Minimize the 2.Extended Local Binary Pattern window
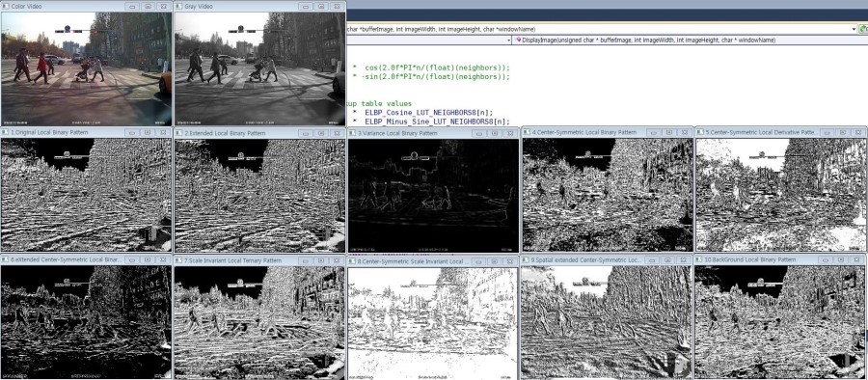The width and height of the screenshot is (868, 380). (306, 133)
